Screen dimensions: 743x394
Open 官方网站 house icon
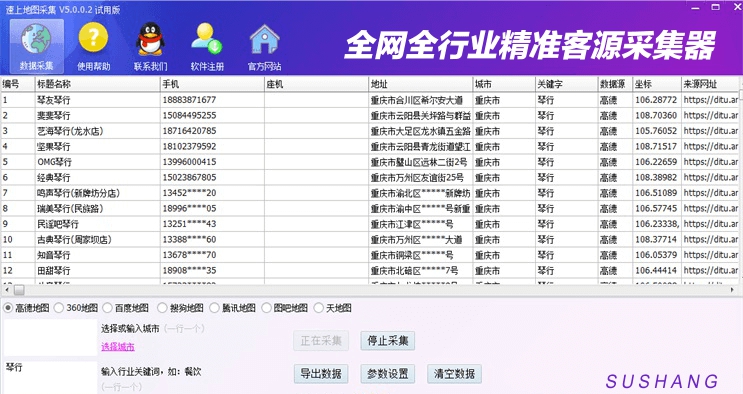tap(264, 46)
